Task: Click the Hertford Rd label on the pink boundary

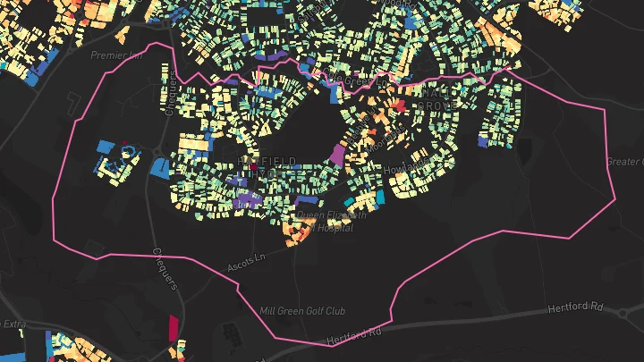Action: (354, 336)
